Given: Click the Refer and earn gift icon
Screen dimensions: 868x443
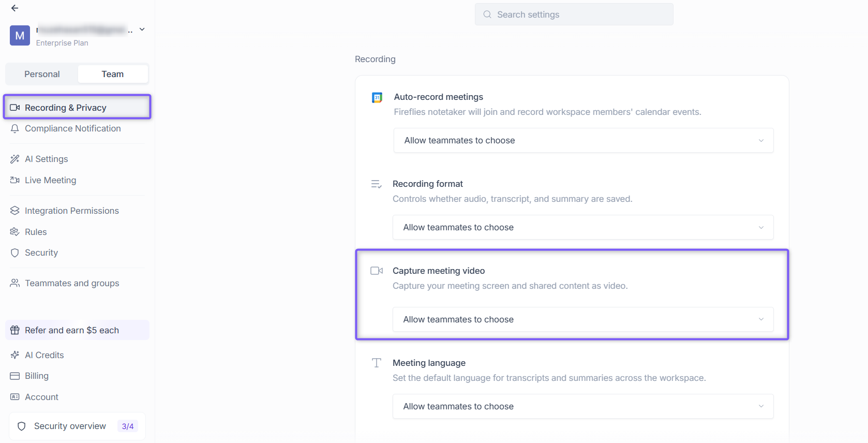Looking at the screenshot, I should pyautogui.click(x=15, y=330).
